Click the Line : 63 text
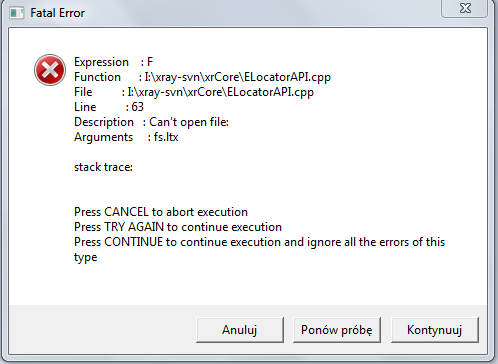 109,107
